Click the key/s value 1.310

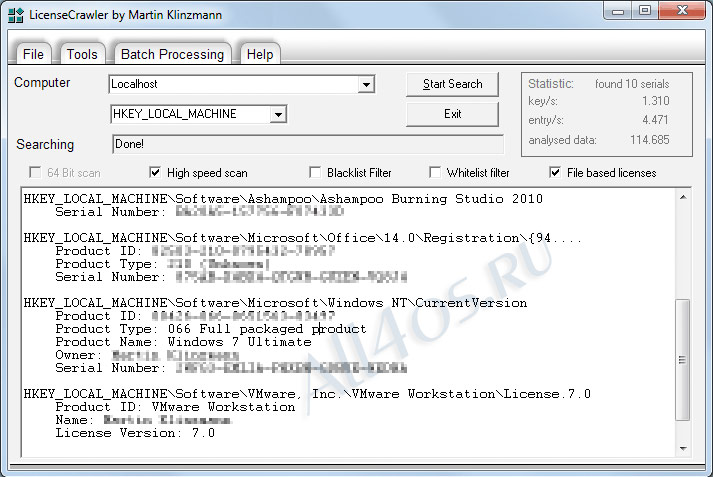coord(656,101)
